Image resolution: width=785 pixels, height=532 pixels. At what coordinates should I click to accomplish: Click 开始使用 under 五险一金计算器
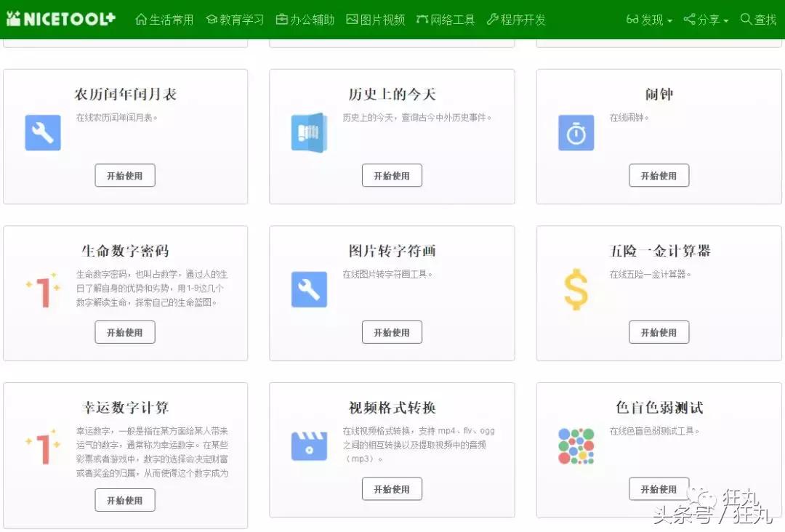(x=659, y=332)
